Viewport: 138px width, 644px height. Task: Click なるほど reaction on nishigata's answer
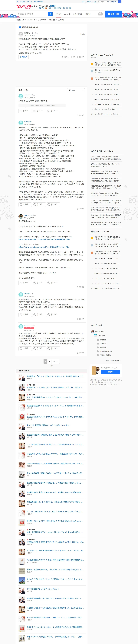coord(25,204)
